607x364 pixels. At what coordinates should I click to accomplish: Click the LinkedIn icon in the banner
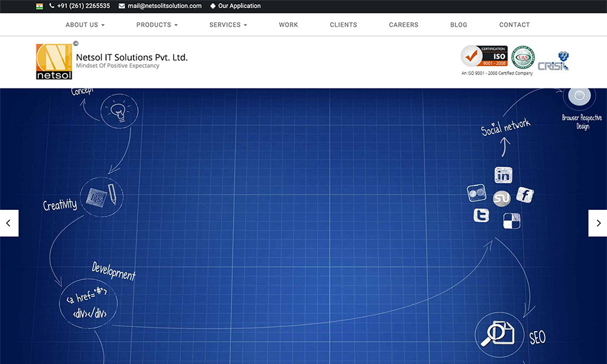[503, 176]
